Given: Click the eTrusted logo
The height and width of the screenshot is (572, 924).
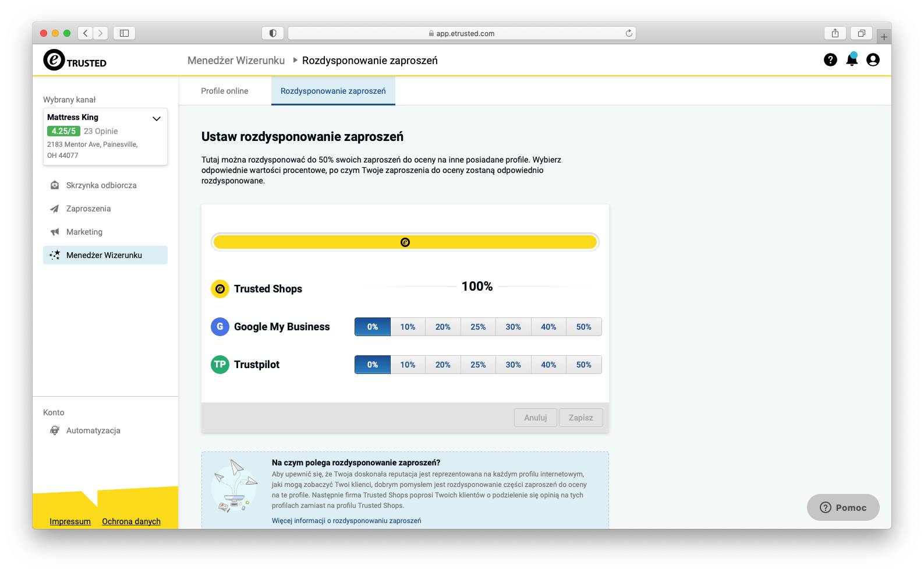Looking at the screenshot, I should click(x=75, y=60).
